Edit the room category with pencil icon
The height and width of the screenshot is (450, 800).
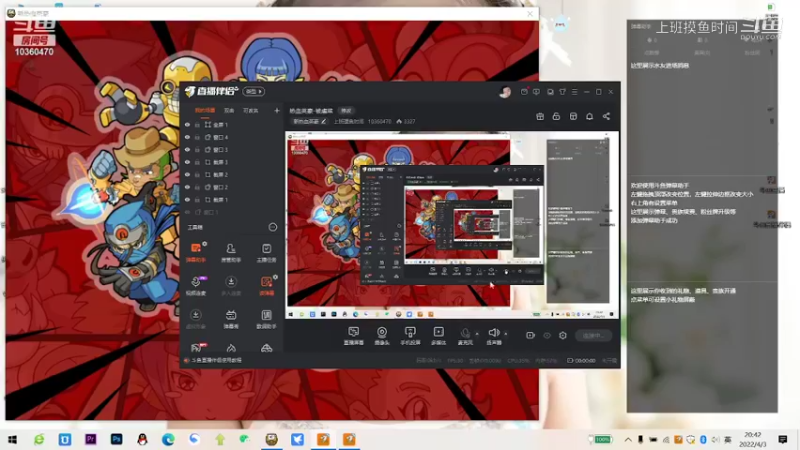click(x=323, y=121)
